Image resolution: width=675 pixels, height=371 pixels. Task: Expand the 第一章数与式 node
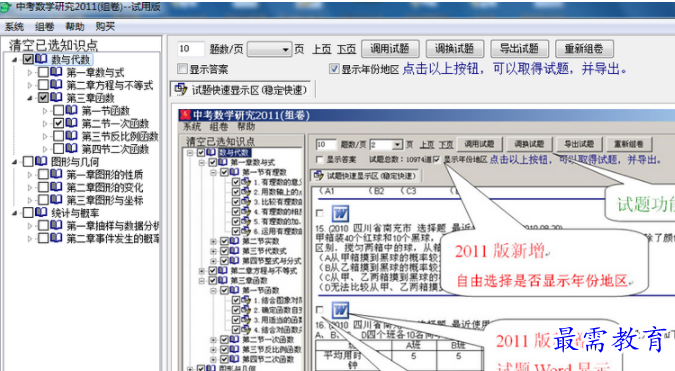(30, 72)
